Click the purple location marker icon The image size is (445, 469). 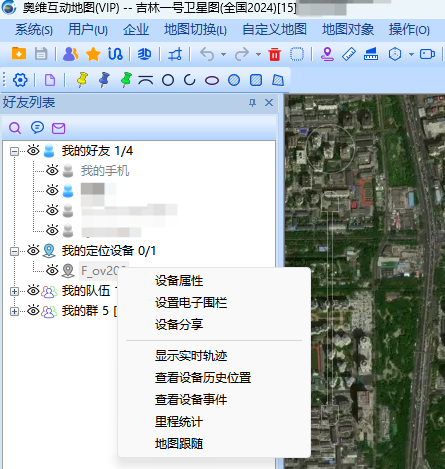point(327,54)
